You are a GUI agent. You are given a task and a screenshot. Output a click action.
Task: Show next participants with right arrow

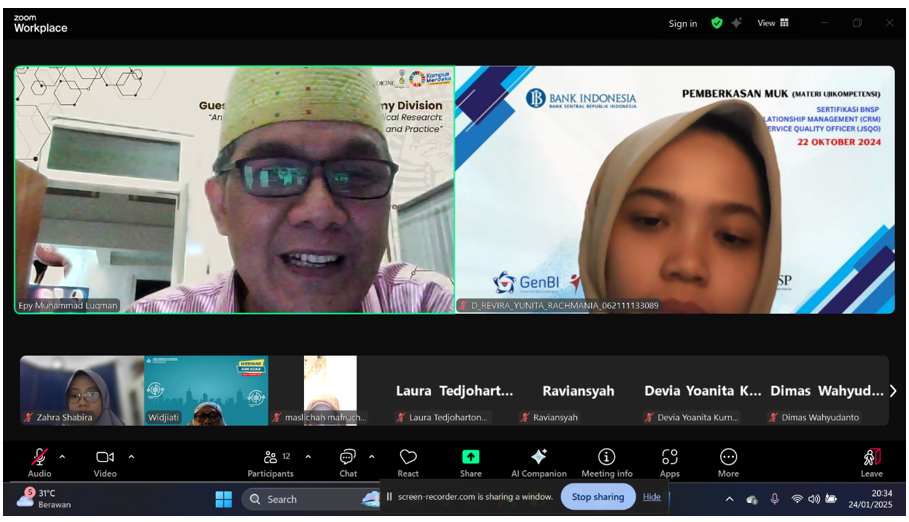coord(893,391)
